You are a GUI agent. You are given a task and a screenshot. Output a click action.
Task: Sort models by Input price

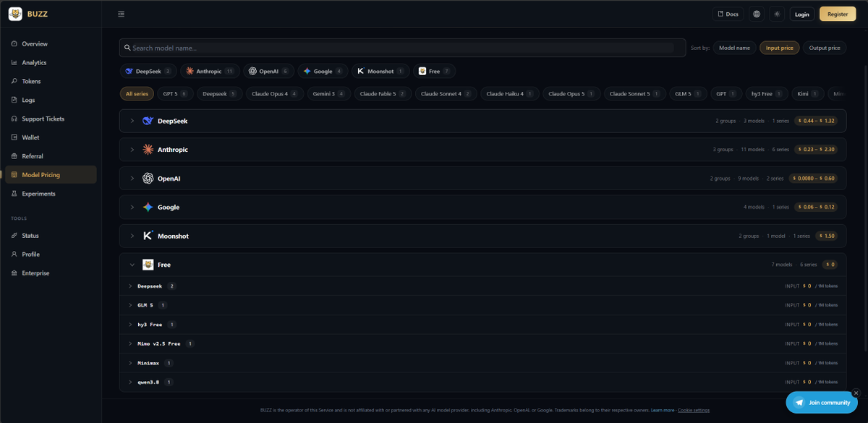(x=779, y=48)
